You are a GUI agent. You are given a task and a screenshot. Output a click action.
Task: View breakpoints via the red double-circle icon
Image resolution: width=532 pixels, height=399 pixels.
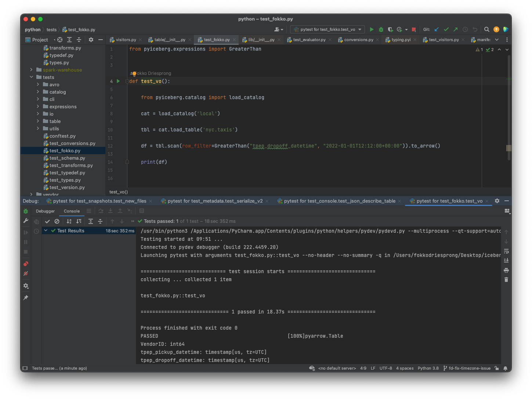tap(26, 264)
